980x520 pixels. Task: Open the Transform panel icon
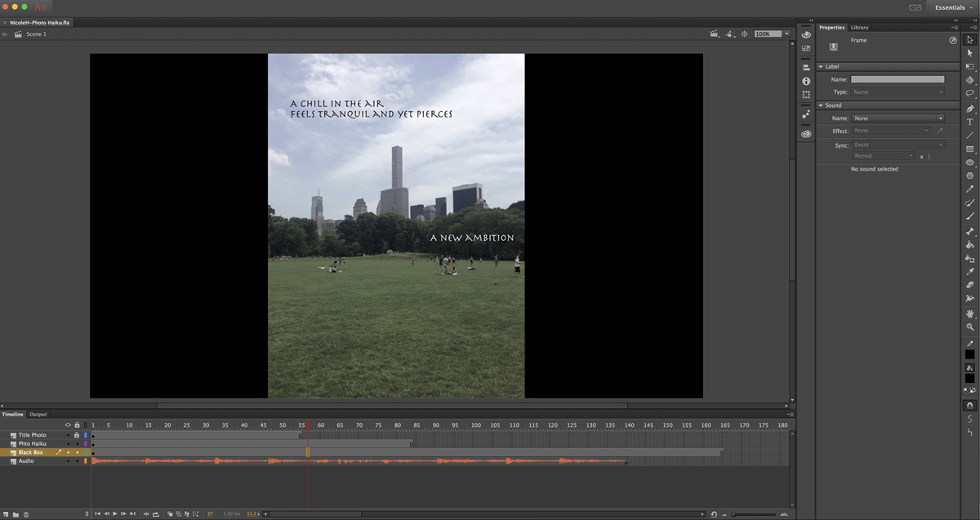tap(806, 95)
